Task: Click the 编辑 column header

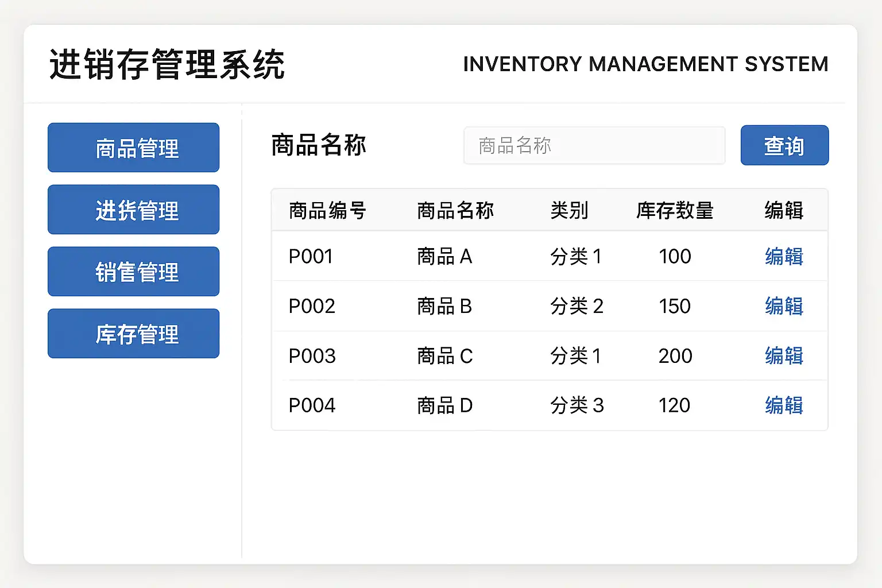Action: 783,211
